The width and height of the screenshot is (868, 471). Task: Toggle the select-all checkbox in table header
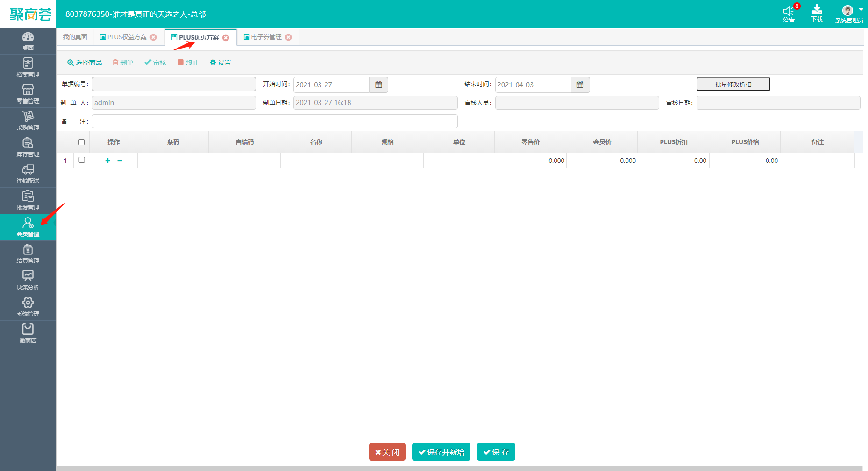82,142
